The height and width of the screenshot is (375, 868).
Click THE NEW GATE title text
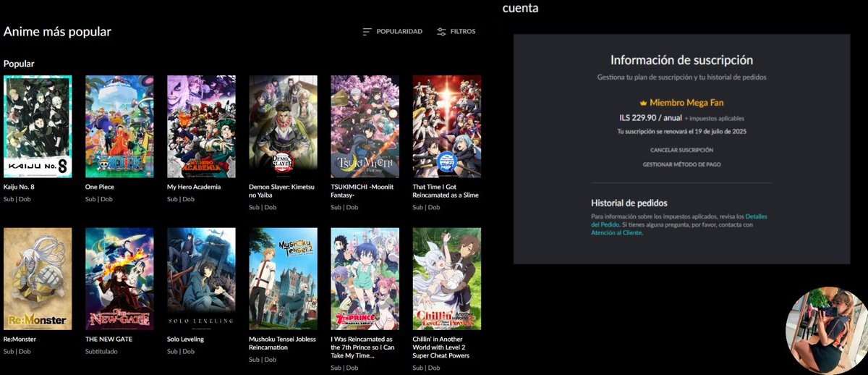[x=109, y=339]
